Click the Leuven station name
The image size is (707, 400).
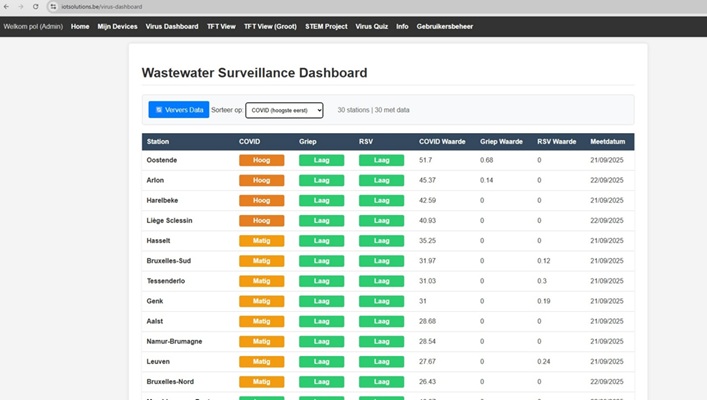(x=158, y=362)
